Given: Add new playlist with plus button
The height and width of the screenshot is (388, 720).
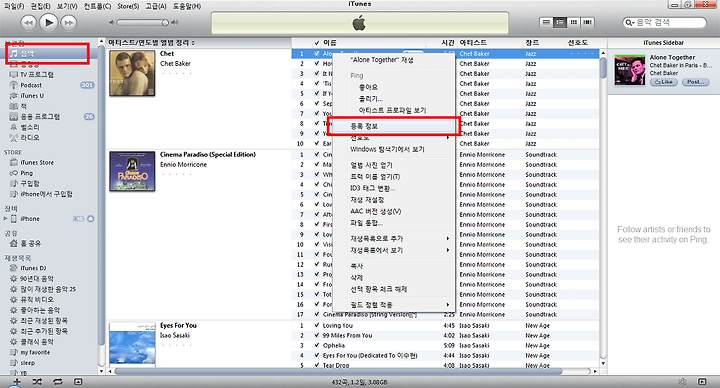Looking at the screenshot, I should (17, 382).
